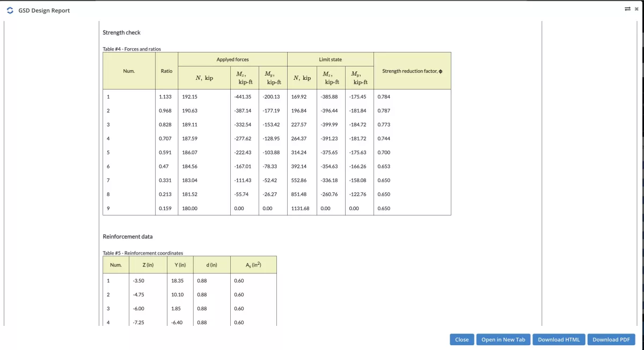Select ratio value 0.47
This screenshot has height=350, width=644.
(164, 166)
